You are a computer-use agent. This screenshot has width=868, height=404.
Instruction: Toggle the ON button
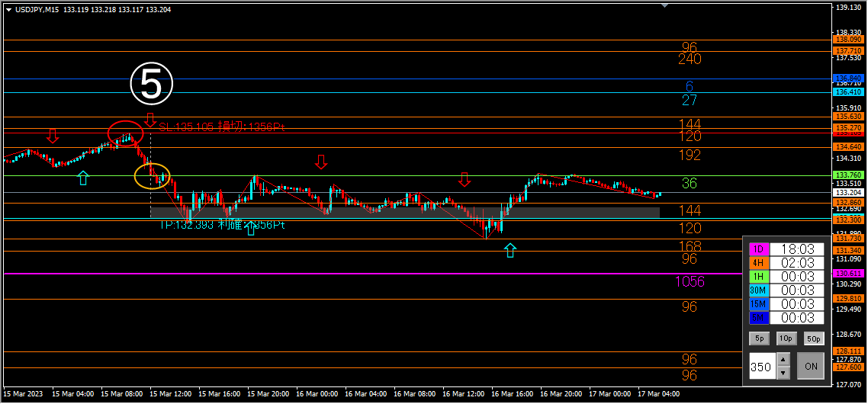[x=811, y=366]
